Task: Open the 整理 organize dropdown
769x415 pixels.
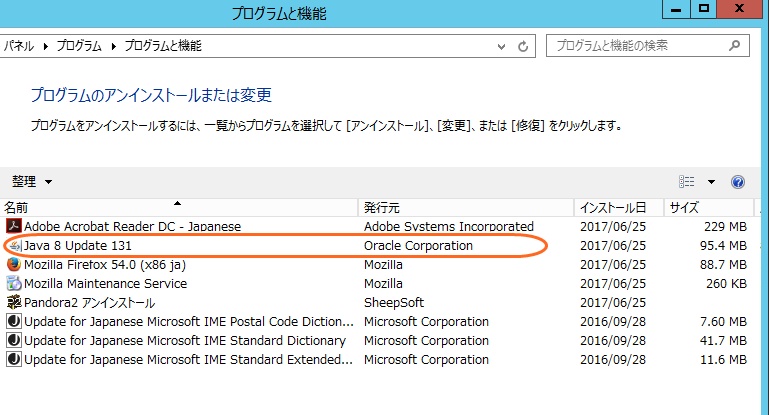Action: pyautogui.click(x=32, y=182)
